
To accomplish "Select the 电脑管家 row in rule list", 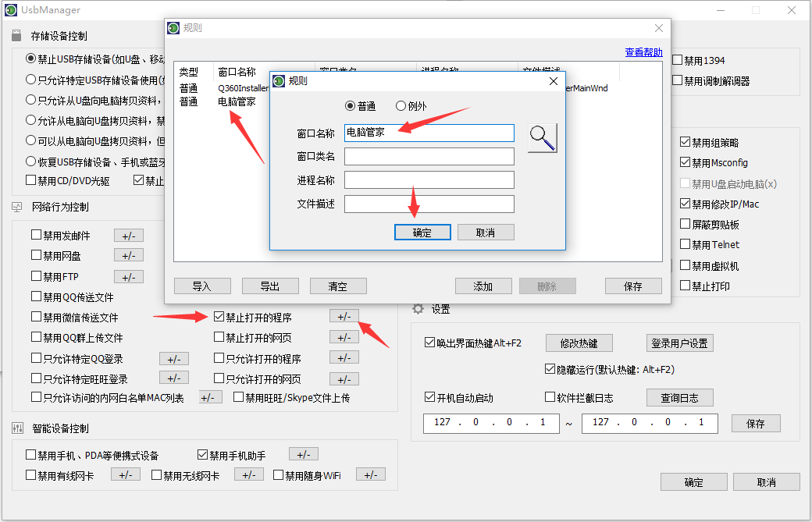I will tap(237, 101).
